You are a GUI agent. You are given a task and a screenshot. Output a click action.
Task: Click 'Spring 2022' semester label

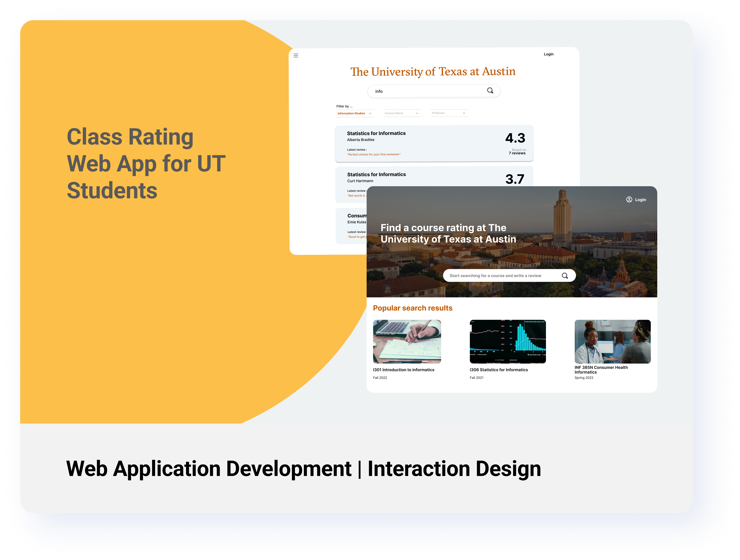coord(584,378)
